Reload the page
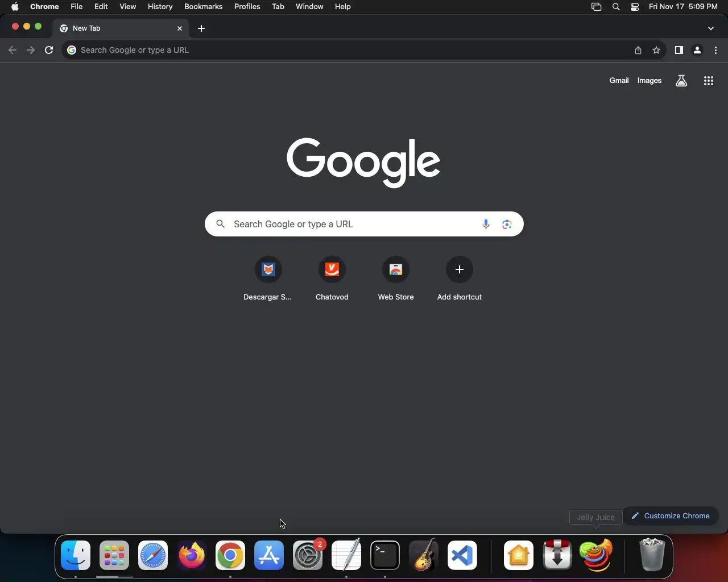The image size is (728, 582). [x=49, y=50]
